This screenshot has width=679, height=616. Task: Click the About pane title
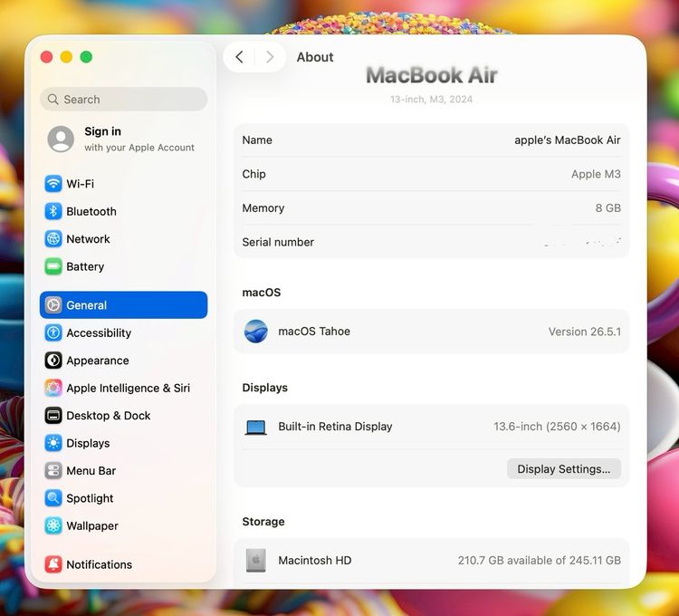point(315,57)
